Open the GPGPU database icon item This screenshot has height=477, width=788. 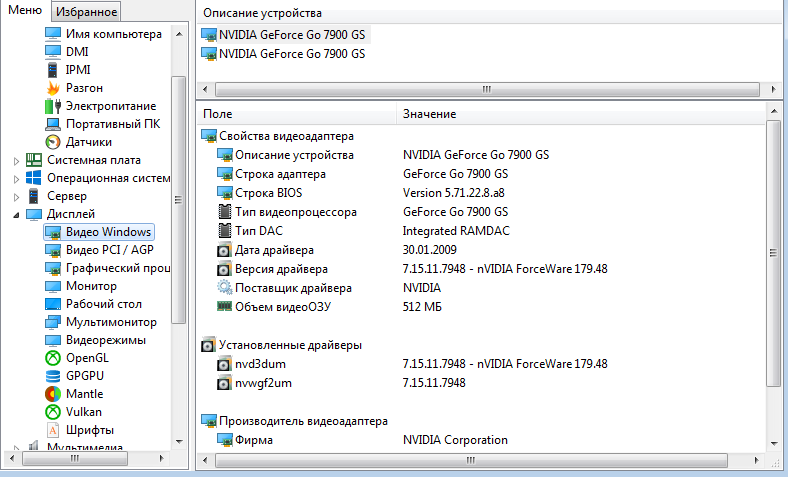tap(53, 376)
